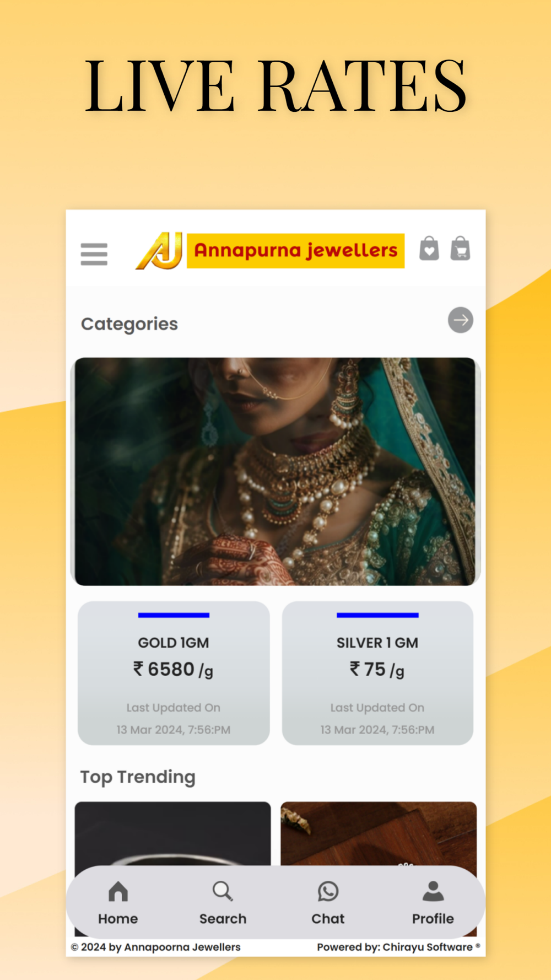Open the Profile person icon
The height and width of the screenshot is (980, 551).
click(x=433, y=891)
